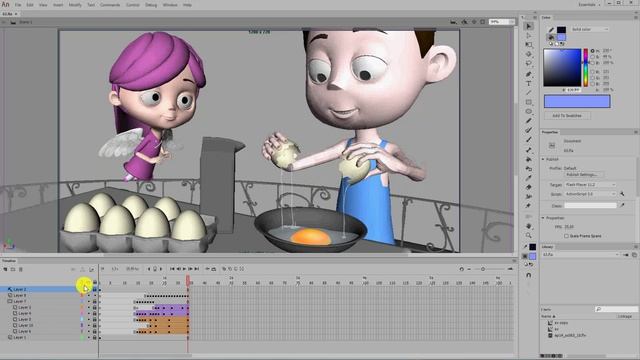Image resolution: width=640 pixels, height=360 pixels.
Task: Select the Pencil tool
Action: [x=529, y=121]
